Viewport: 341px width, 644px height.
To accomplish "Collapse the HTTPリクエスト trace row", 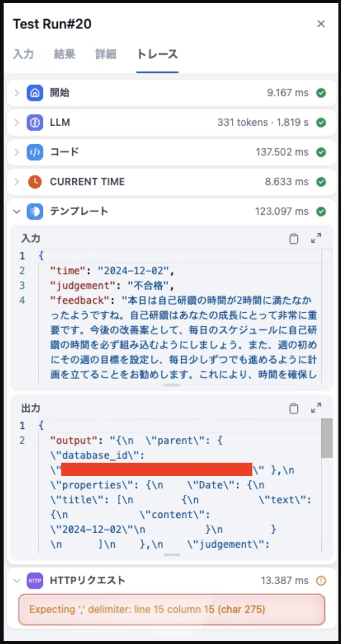I will point(16,581).
